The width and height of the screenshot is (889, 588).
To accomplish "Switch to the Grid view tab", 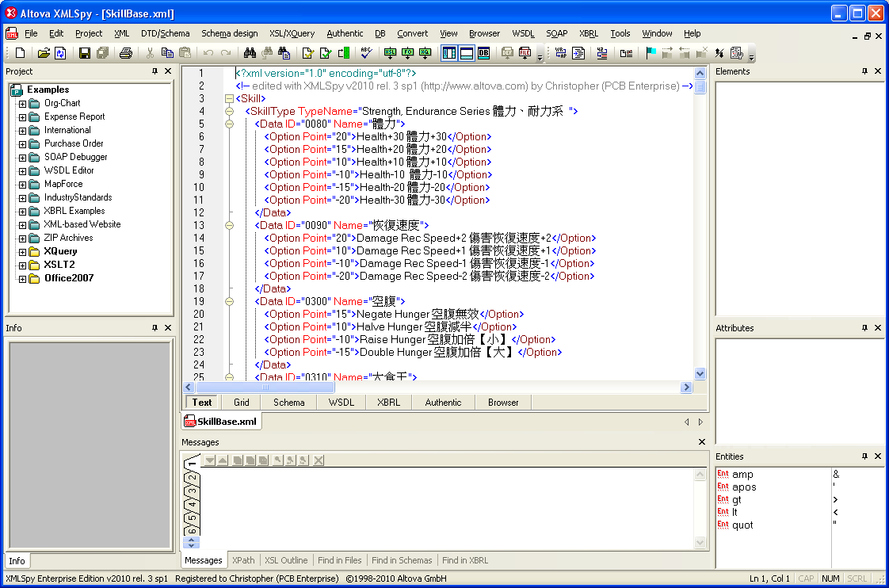I will [241, 403].
